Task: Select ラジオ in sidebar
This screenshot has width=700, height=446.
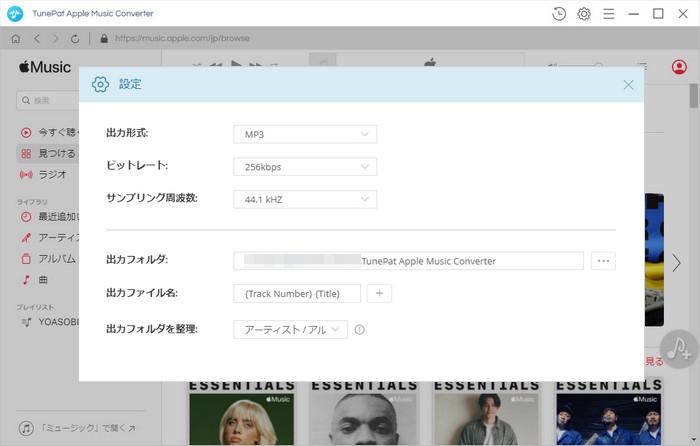Action: click(x=44, y=175)
